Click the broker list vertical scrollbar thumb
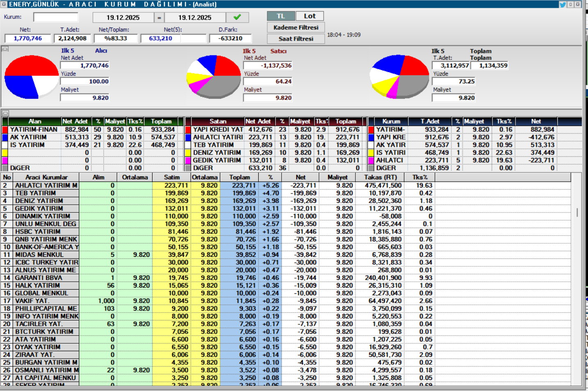 pyautogui.click(x=577, y=212)
